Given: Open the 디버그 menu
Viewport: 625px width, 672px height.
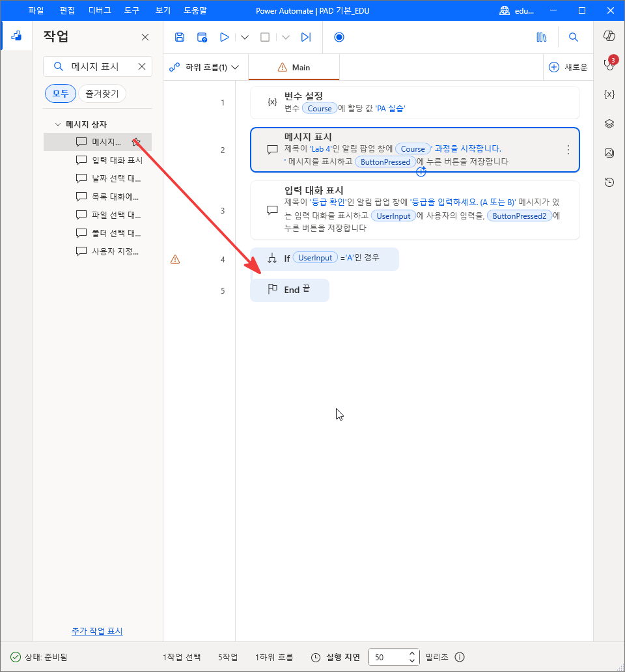Looking at the screenshot, I should [100, 10].
